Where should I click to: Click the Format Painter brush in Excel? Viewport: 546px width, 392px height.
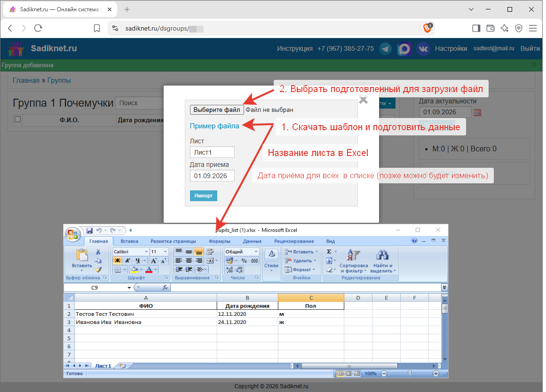(x=98, y=269)
